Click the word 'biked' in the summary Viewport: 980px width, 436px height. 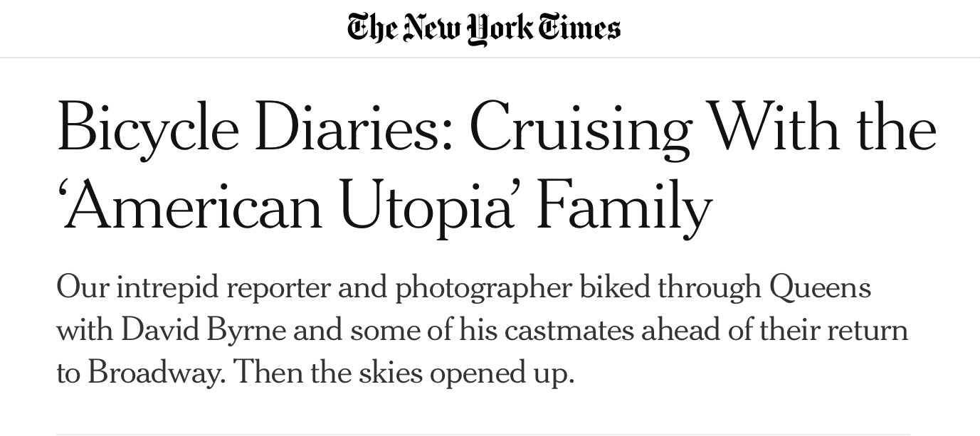614,288
